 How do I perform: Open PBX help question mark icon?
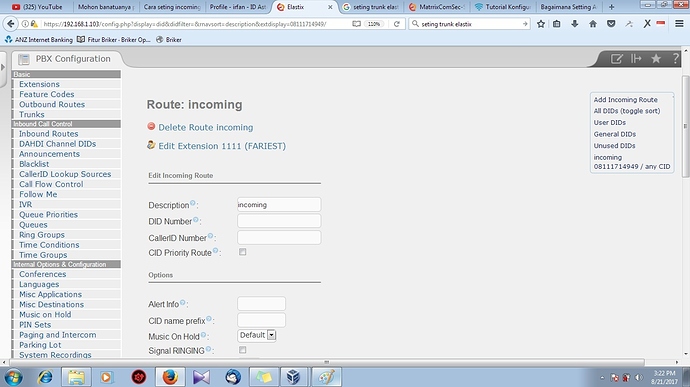click(675, 59)
